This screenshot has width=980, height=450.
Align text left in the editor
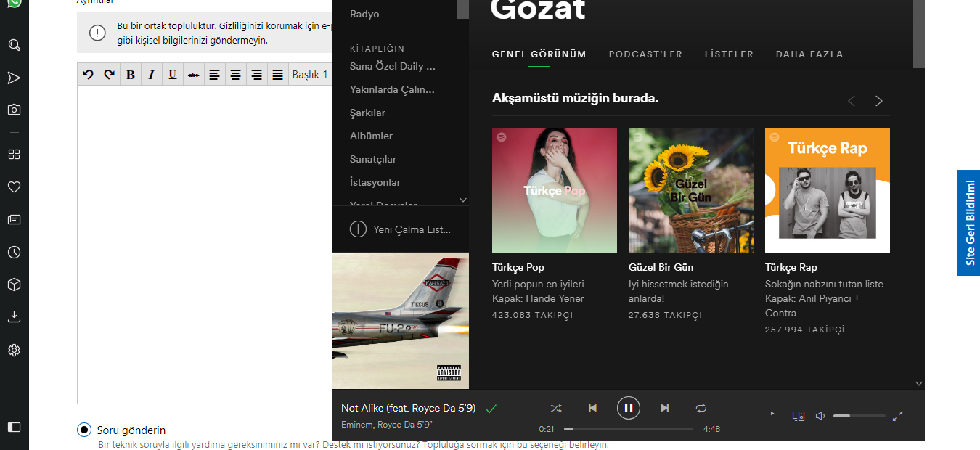[x=215, y=74]
